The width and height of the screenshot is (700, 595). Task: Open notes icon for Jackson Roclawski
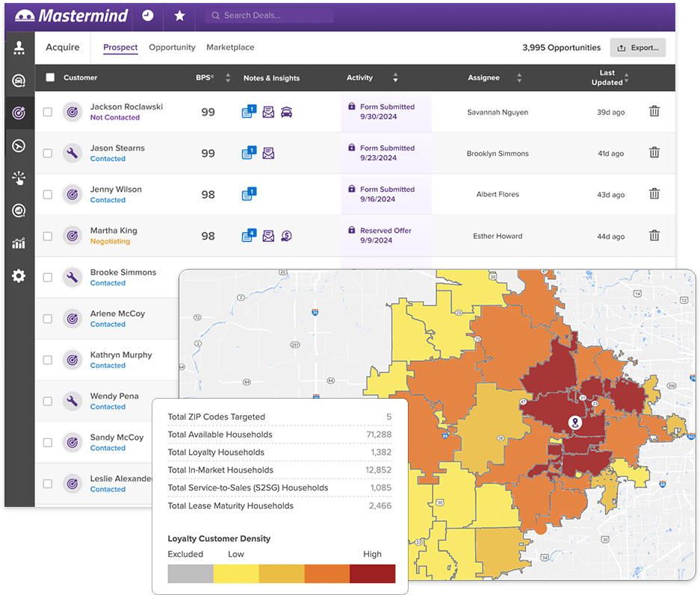click(249, 111)
